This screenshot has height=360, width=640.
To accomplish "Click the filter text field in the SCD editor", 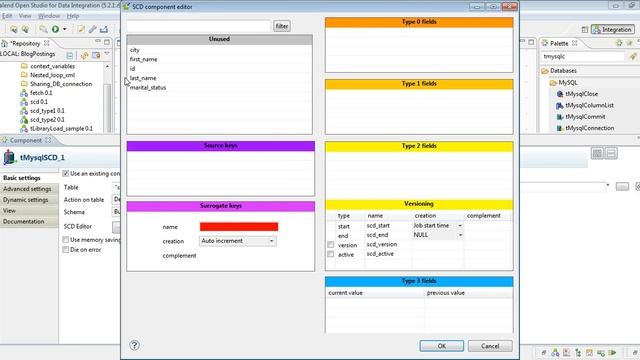I will click(x=199, y=26).
